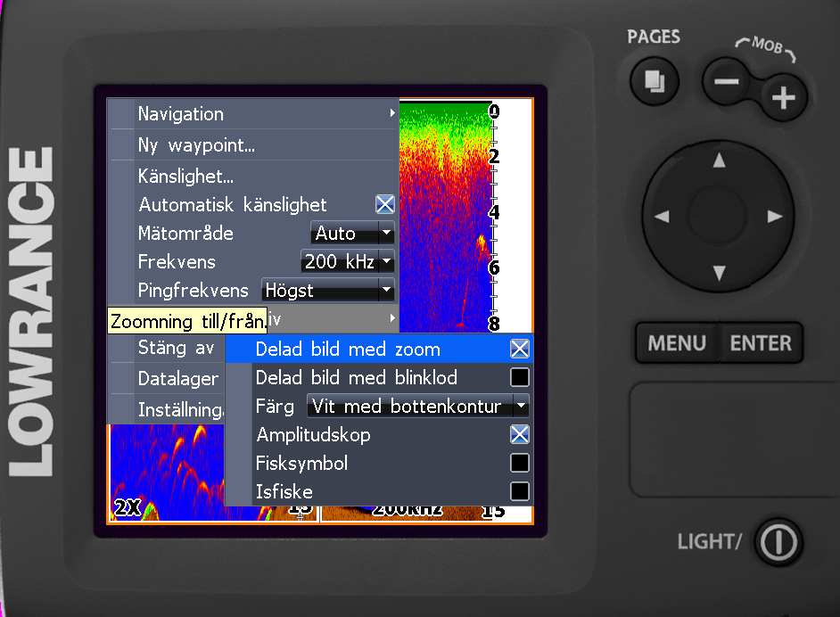Uncheck Automatisk känslighet checkbox

pos(384,204)
